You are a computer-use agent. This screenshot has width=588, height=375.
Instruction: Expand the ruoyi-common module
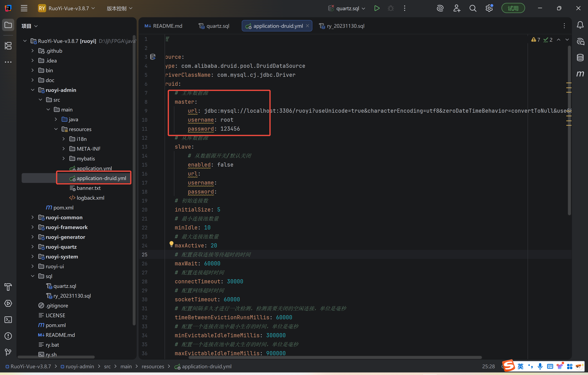[x=32, y=217]
